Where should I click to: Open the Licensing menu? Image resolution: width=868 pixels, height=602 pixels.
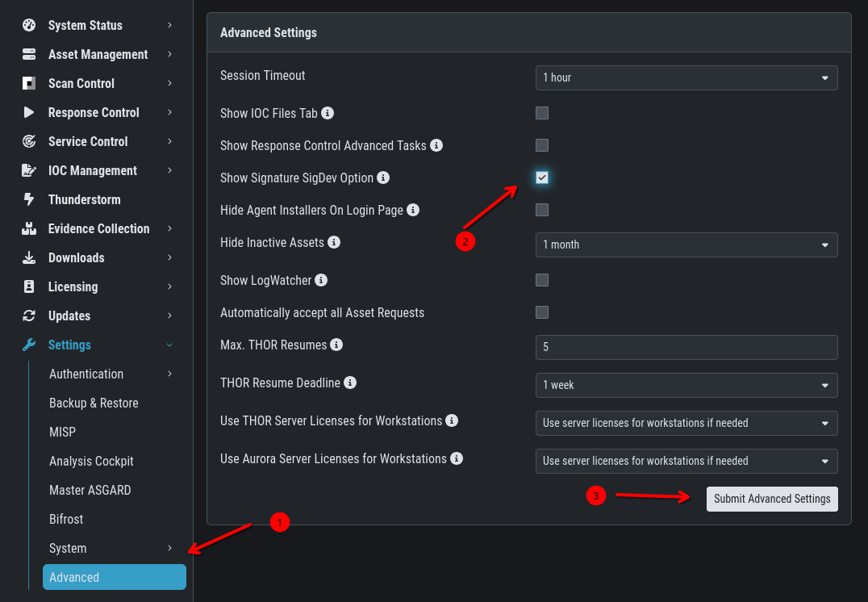[x=73, y=286]
